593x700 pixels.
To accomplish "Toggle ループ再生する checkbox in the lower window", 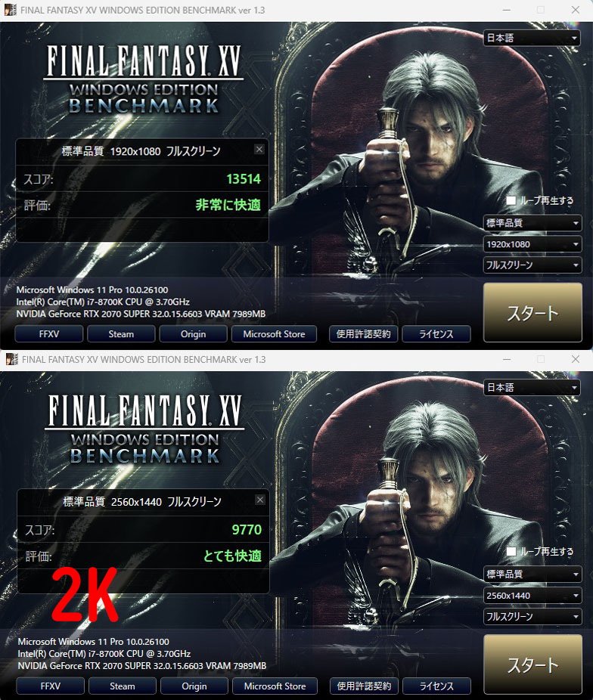I will point(511,551).
